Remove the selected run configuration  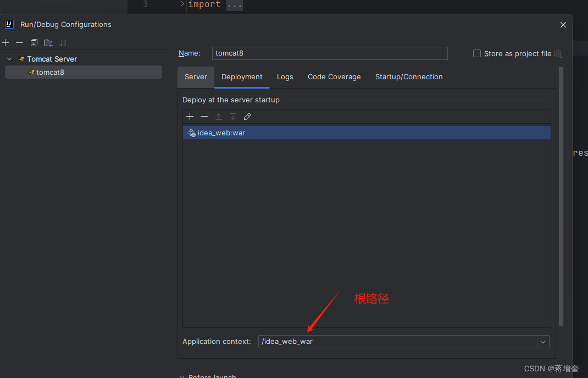click(19, 43)
